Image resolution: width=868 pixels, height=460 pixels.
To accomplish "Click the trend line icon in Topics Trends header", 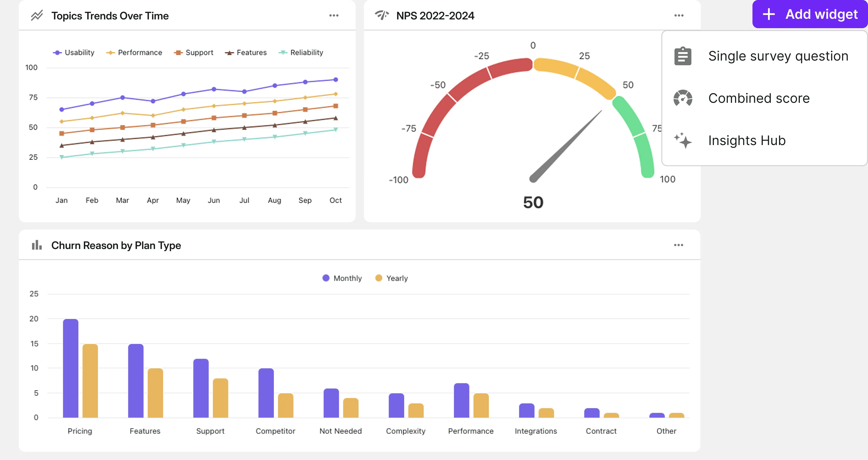I will pos(37,15).
